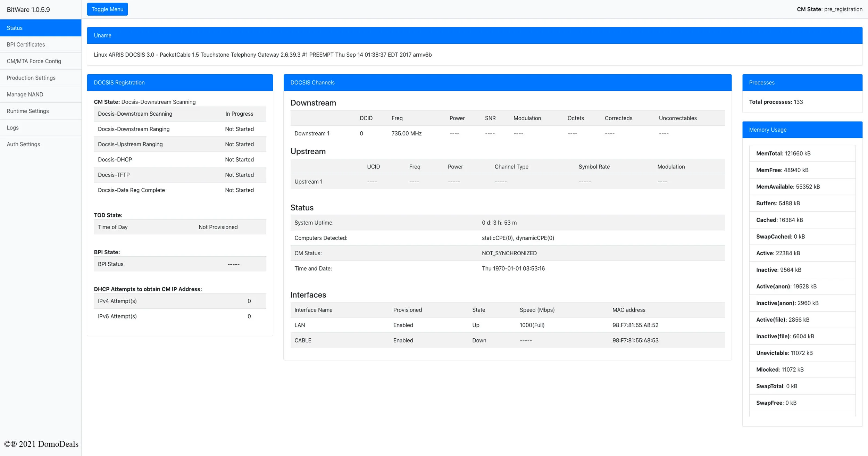
Task: Click BitWare 1.0.5.9 brand title
Action: [28, 10]
